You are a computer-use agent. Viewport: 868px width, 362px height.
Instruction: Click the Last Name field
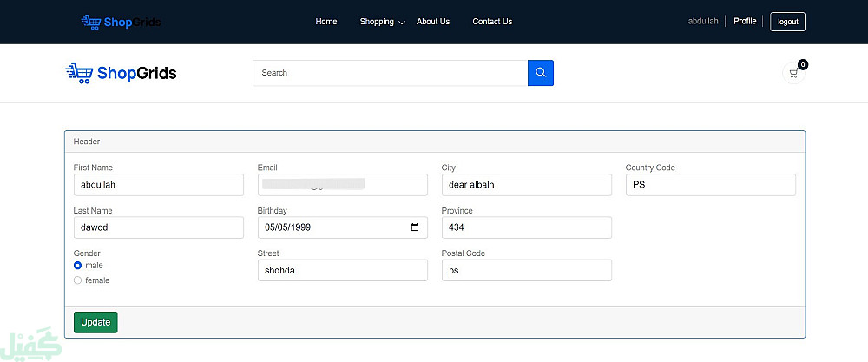[158, 227]
